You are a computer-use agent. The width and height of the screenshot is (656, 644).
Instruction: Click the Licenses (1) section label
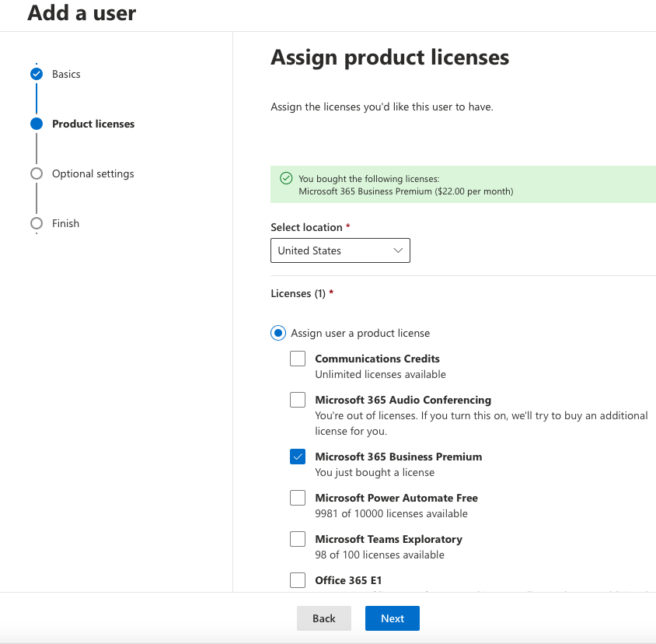pos(298,293)
